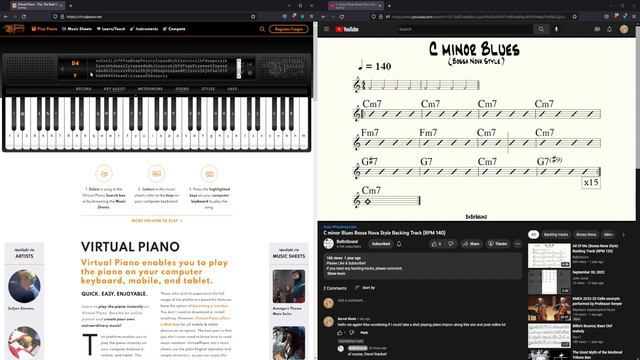The height and width of the screenshot is (360, 640).
Task: Click Virtual Piano browser back arrow
Action: 6,17
